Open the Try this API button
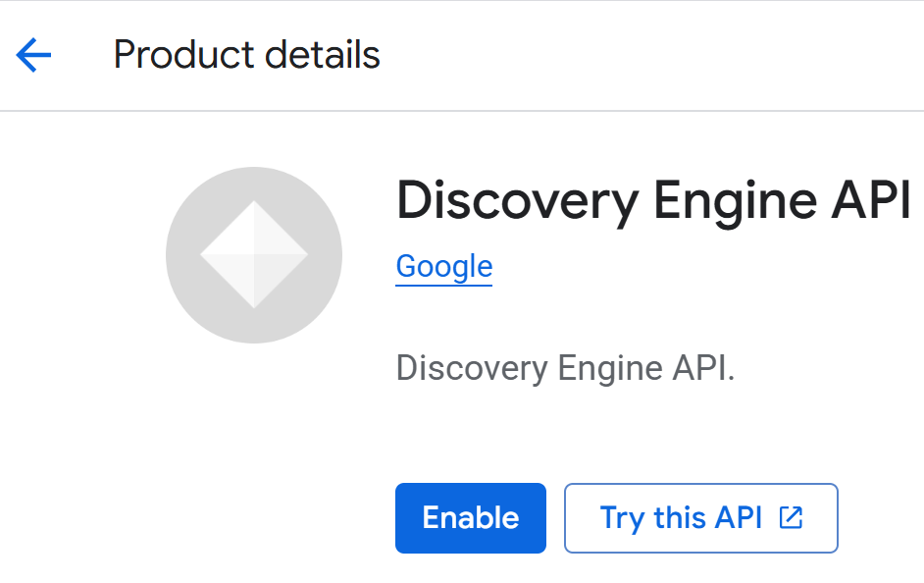 tap(700, 518)
